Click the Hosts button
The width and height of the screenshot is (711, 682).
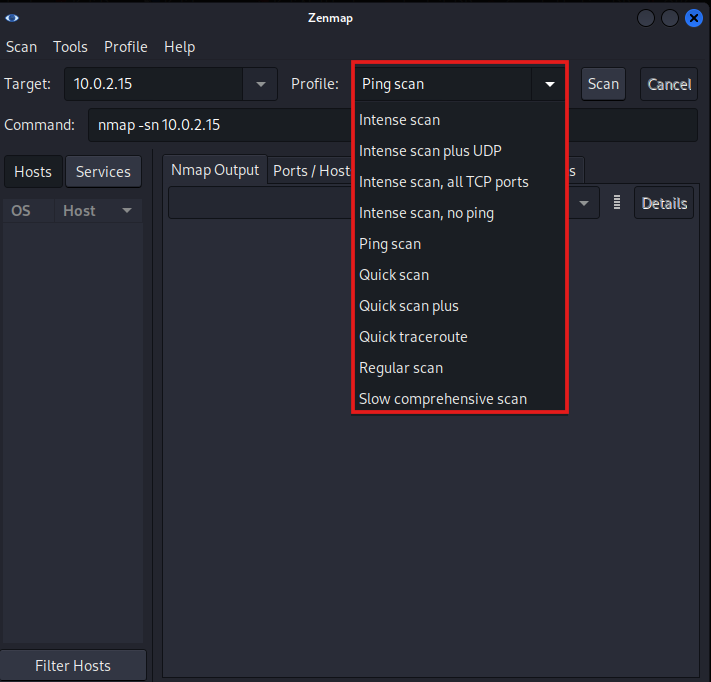(33, 171)
